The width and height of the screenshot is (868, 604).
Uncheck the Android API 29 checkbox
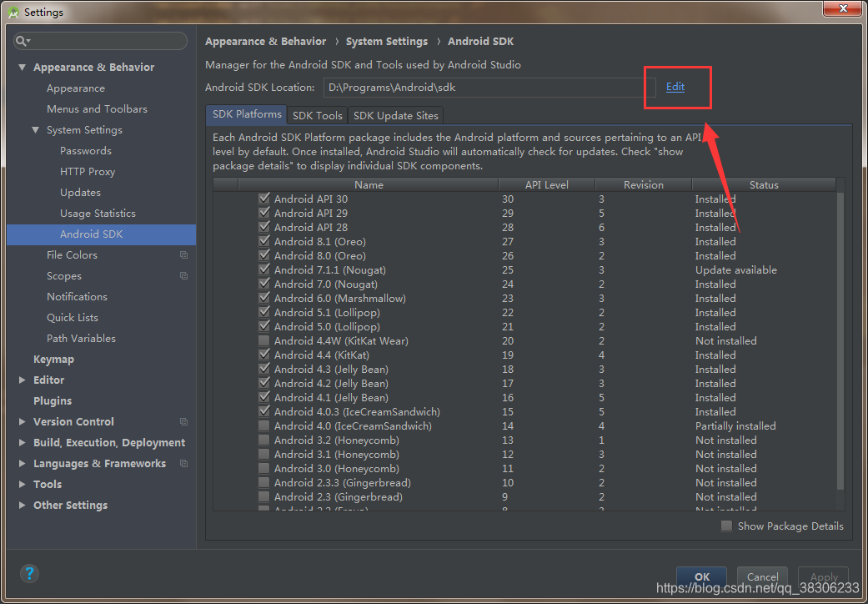pos(264,213)
